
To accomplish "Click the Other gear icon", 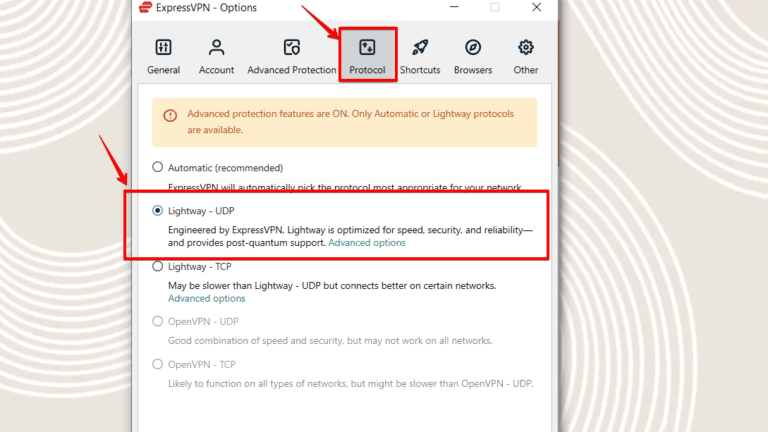I will (x=526, y=48).
